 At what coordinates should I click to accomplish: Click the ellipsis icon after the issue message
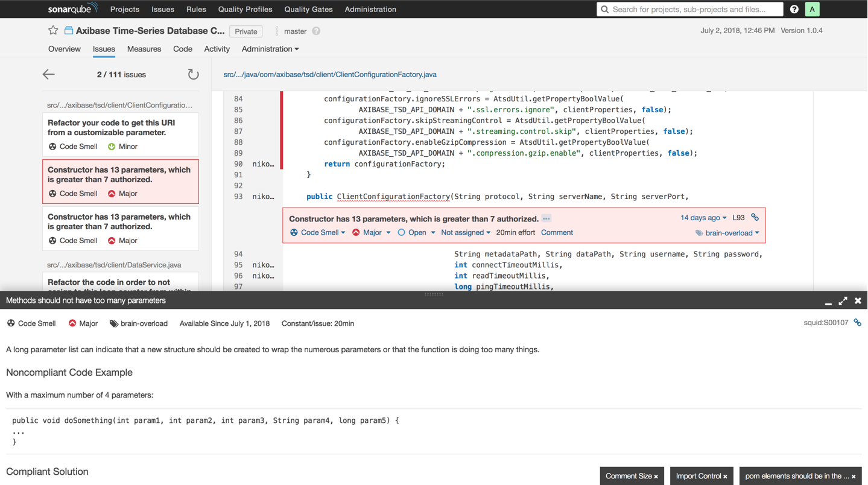pyautogui.click(x=546, y=219)
